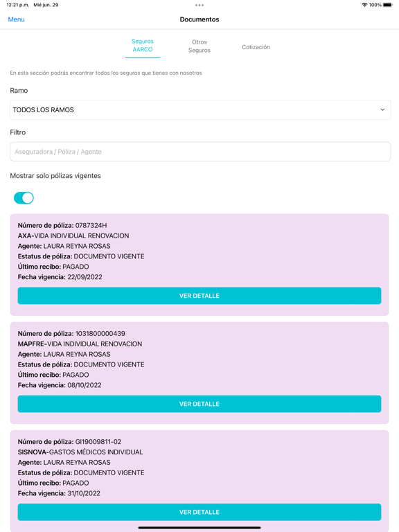The width and height of the screenshot is (399, 532).
Task: Tap the Wi-Fi status icon
Action: click(x=365, y=5)
